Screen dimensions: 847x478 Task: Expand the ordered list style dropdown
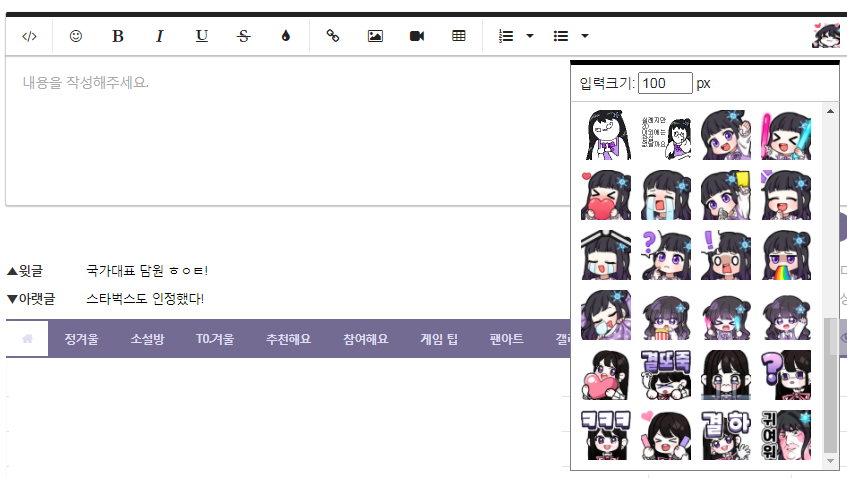coord(530,36)
